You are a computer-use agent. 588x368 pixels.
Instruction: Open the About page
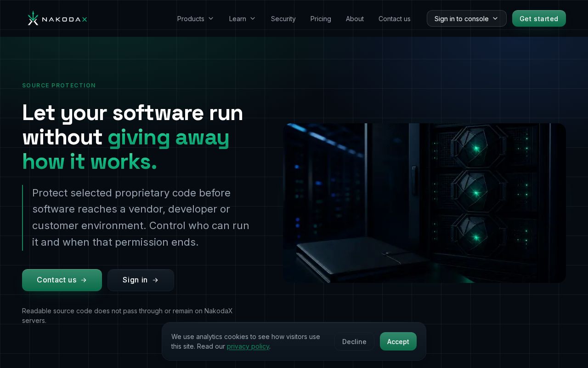(355, 19)
